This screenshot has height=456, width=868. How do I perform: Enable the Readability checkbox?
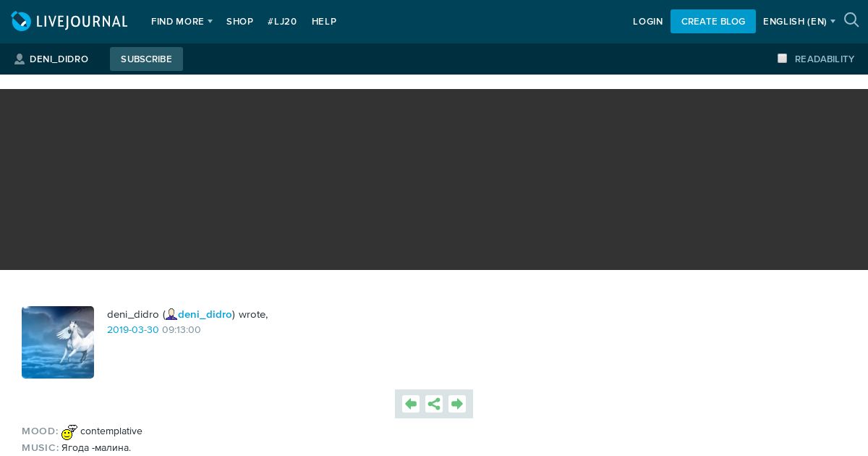782,59
